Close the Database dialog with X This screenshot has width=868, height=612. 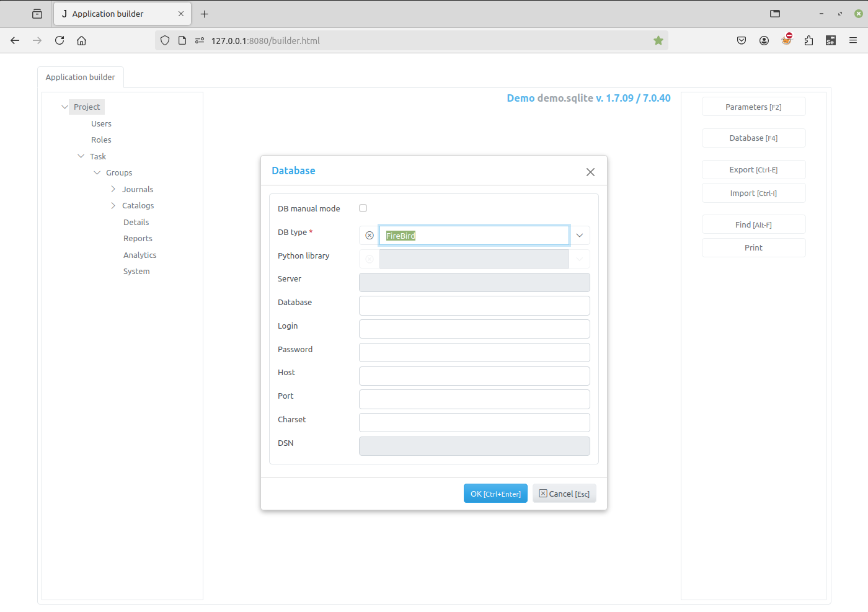(x=590, y=172)
